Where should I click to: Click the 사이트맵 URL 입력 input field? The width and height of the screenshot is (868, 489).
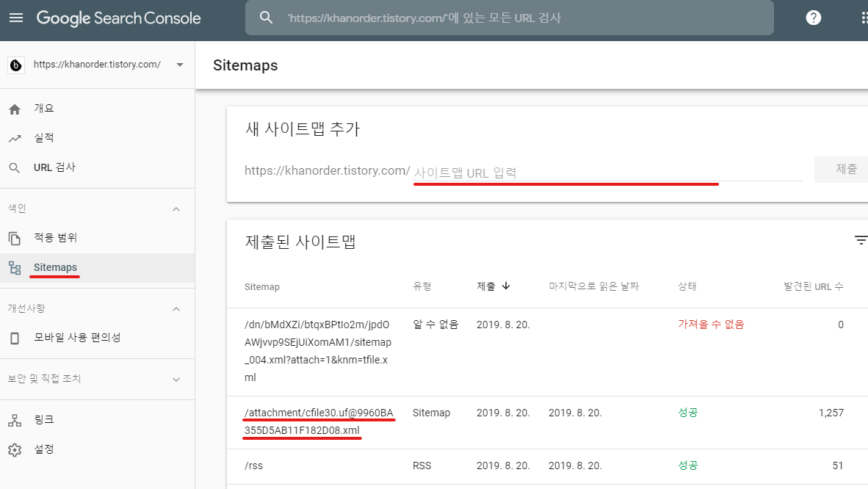(608, 173)
